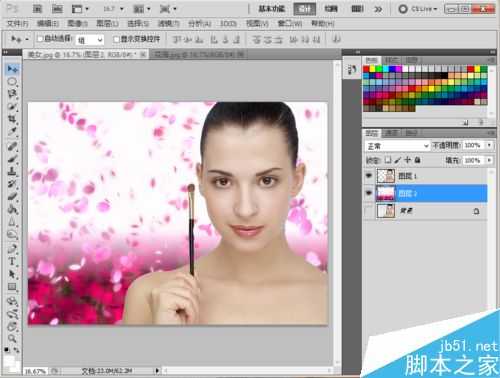Enable the 自动选择 checkbox
Image resolution: width=500 pixels, height=378 pixels.
point(40,39)
